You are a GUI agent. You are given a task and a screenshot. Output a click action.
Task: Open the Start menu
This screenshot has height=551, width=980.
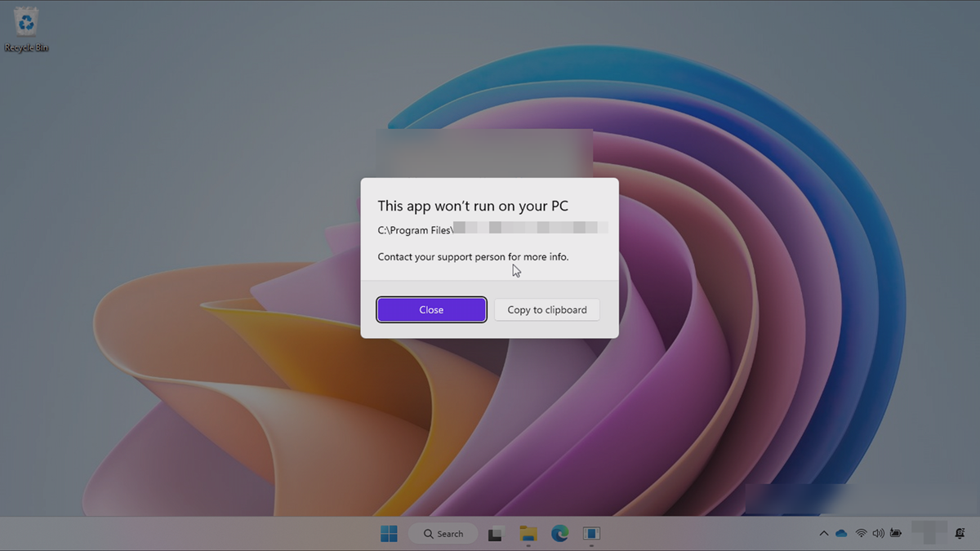pyautogui.click(x=390, y=533)
